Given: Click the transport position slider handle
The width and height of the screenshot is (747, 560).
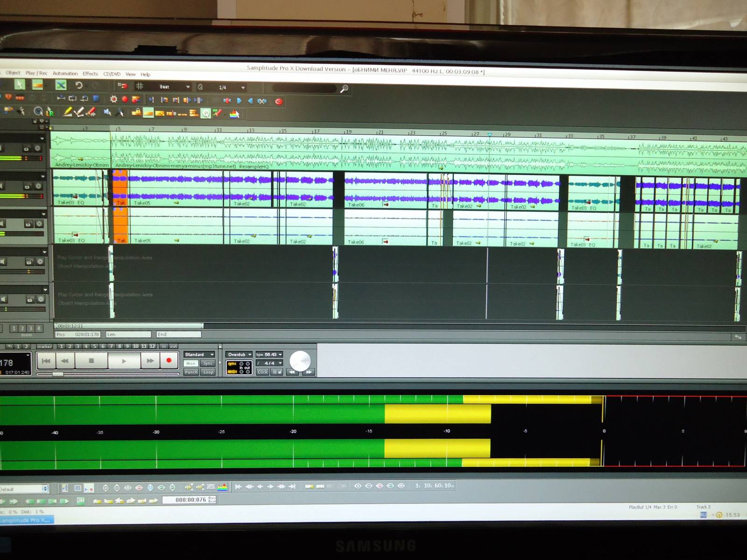Looking at the screenshot, I should pos(57,374).
